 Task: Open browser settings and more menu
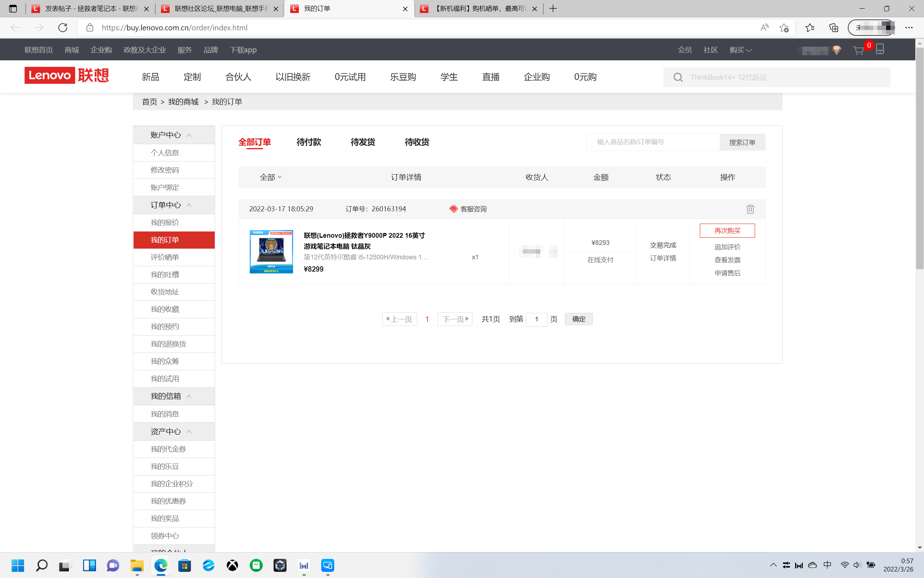[x=909, y=27]
